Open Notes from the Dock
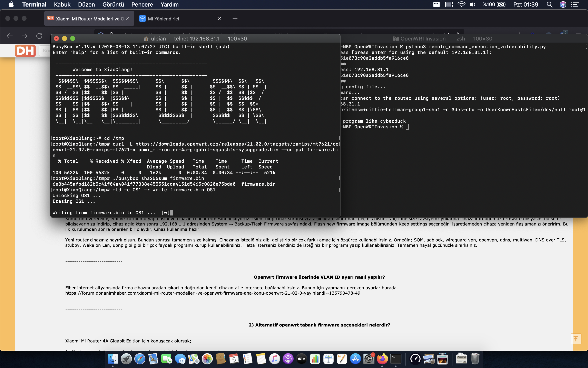This screenshot has height=368, width=588. click(x=261, y=359)
